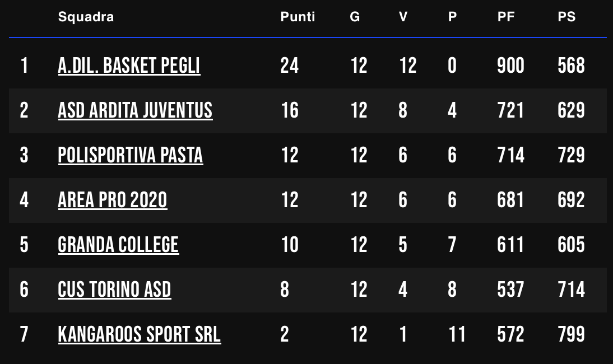
Task: Click Kangaroos' 799 points-against value
Action: [571, 335]
